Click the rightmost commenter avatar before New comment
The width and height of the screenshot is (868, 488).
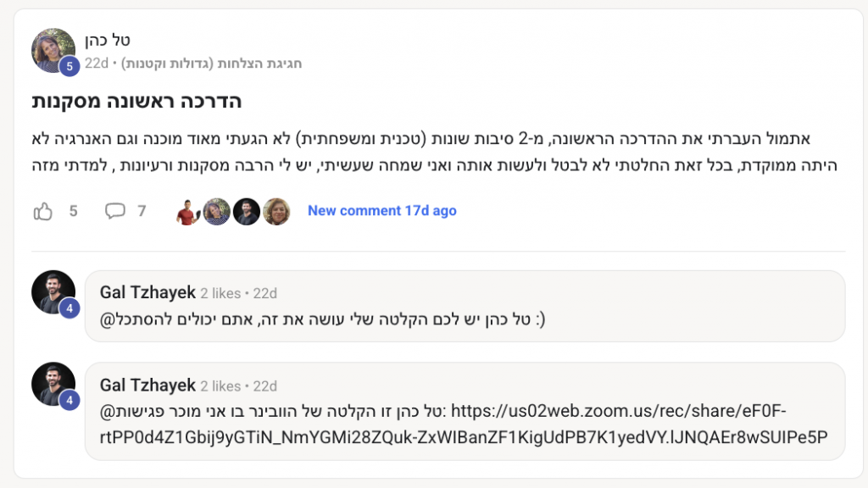coord(276,211)
